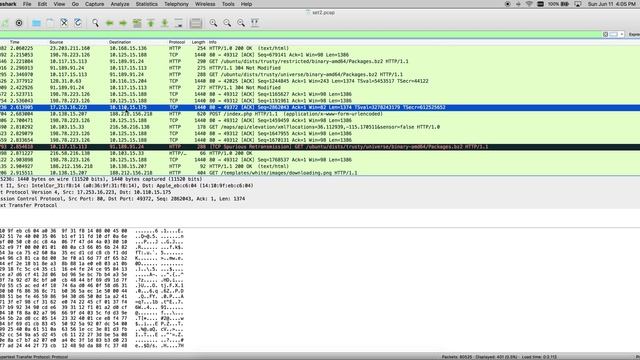Open the display filter history dropdown
Screen dimensions: 640x360
(622, 35)
